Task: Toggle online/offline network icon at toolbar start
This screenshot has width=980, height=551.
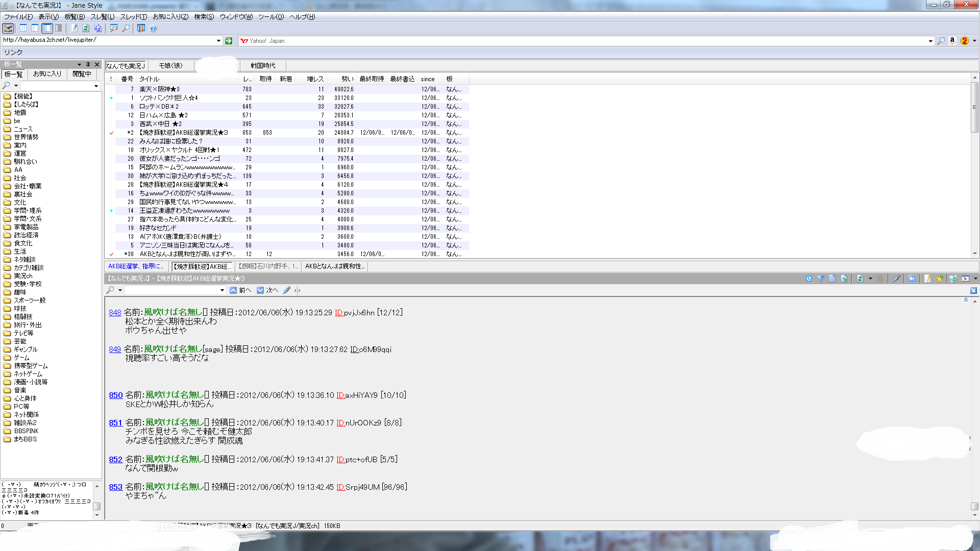Action: pos(8,28)
